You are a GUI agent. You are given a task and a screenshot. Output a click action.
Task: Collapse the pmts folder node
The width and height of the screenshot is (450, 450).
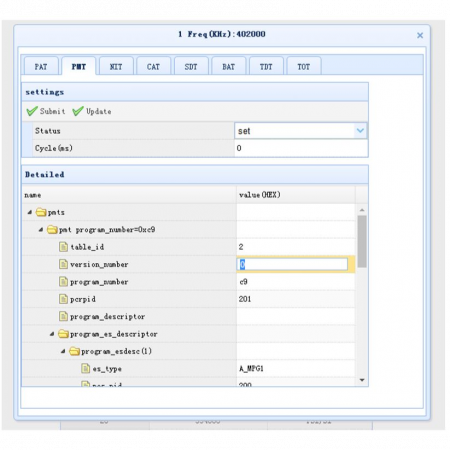click(30, 212)
